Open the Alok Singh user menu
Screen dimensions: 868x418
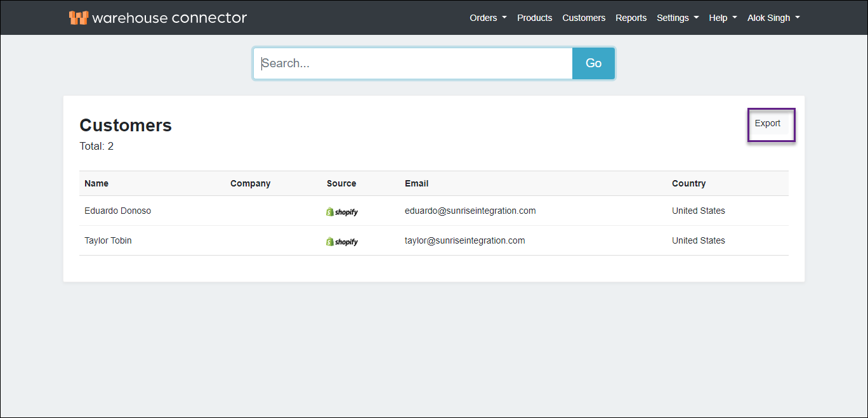773,18
